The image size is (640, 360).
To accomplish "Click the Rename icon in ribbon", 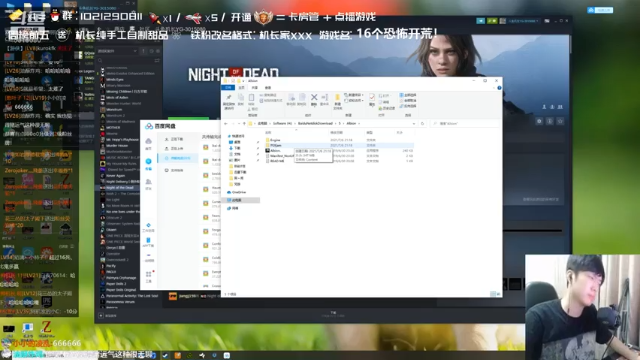I will pyautogui.click(x=324, y=99).
